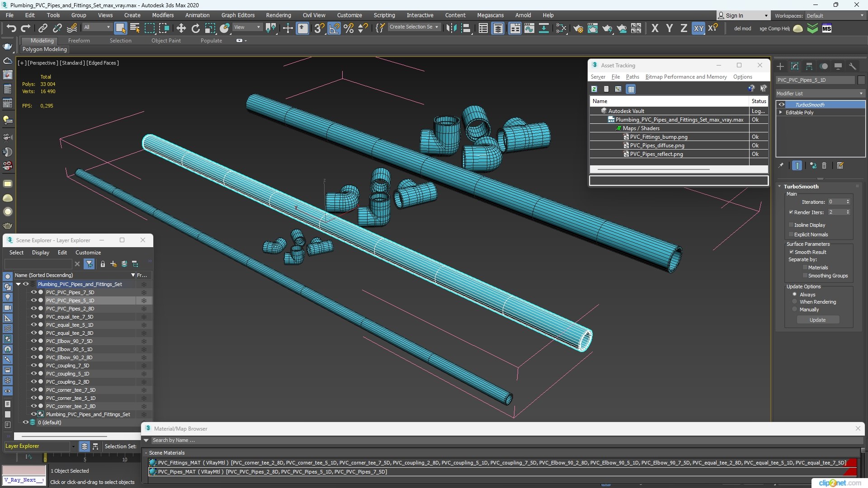
Task: Click Remove modifier trash icon
Action: pos(824,166)
